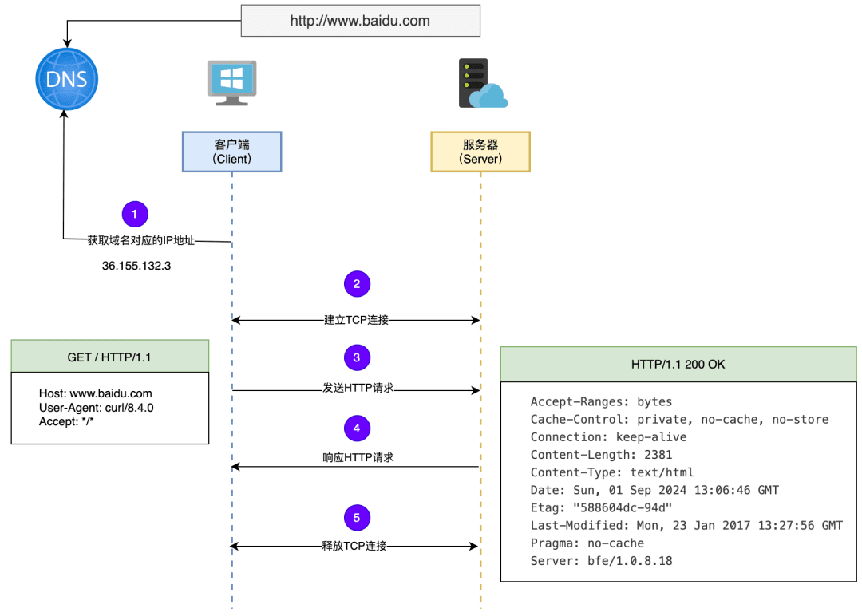Select the 服务器 (Server) box
Screen dimensions: 862x616
tap(480, 152)
